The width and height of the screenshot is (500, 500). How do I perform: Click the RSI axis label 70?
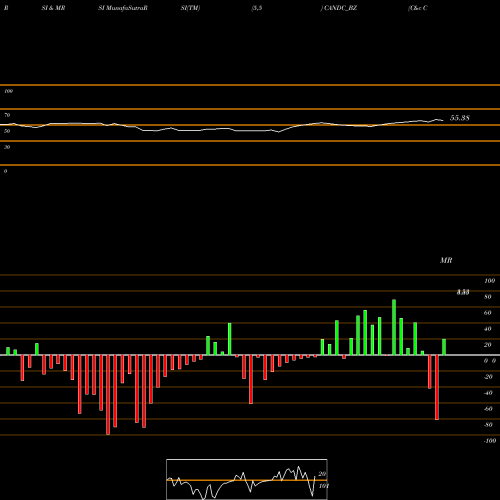click(7, 115)
